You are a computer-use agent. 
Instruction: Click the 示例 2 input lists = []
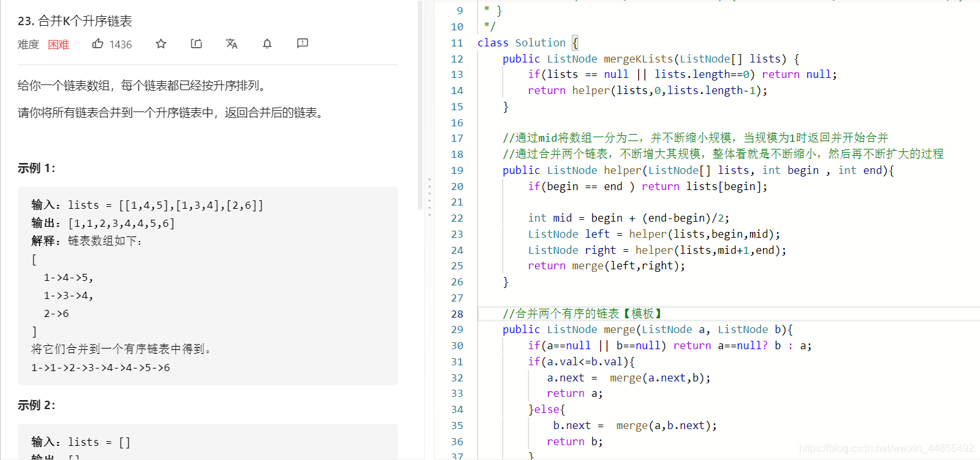click(81, 442)
